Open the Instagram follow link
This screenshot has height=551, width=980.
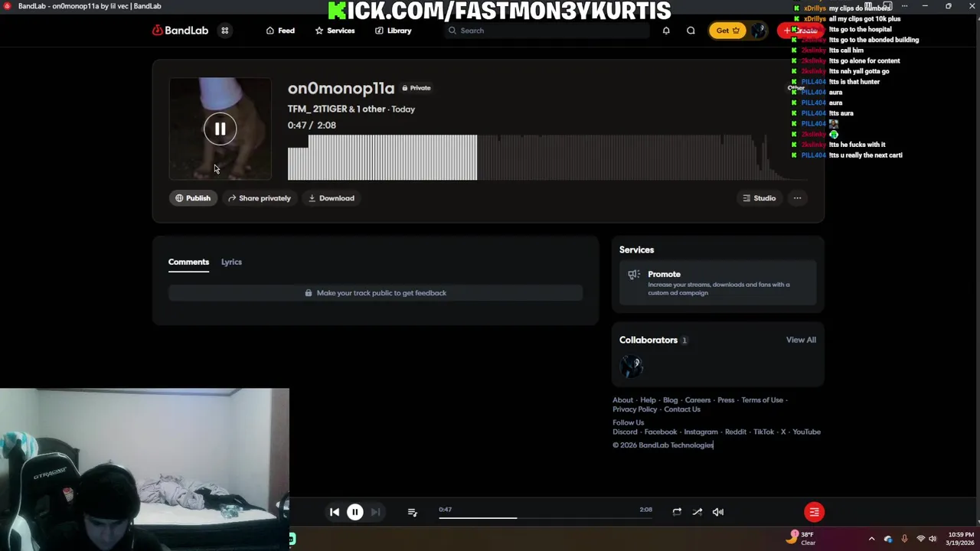coord(701,432)
